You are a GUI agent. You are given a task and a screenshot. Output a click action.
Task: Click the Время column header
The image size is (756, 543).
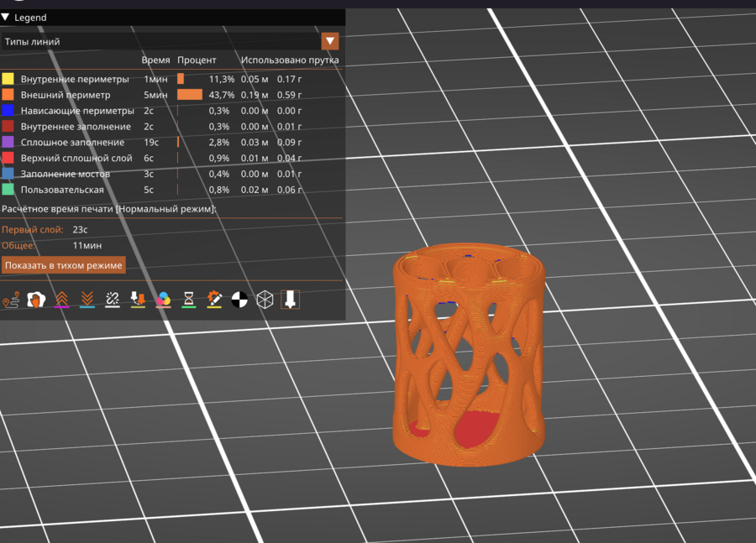[x=155, y=60]
